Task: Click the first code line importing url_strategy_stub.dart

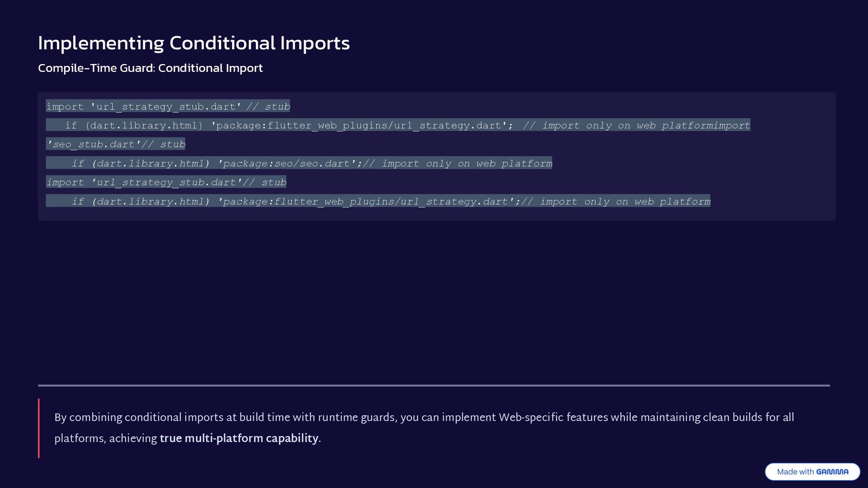Action: tap(167, 107)
